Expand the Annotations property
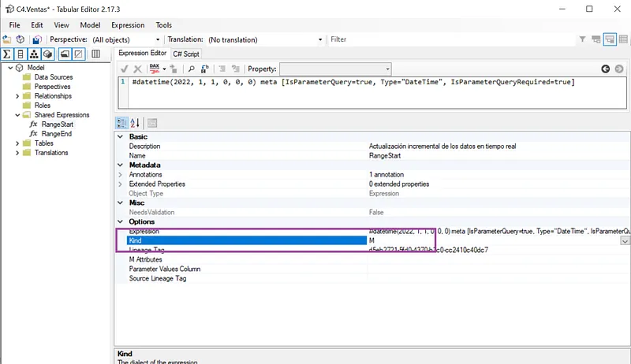Viewport: 631px width, 364px height. 120,174
